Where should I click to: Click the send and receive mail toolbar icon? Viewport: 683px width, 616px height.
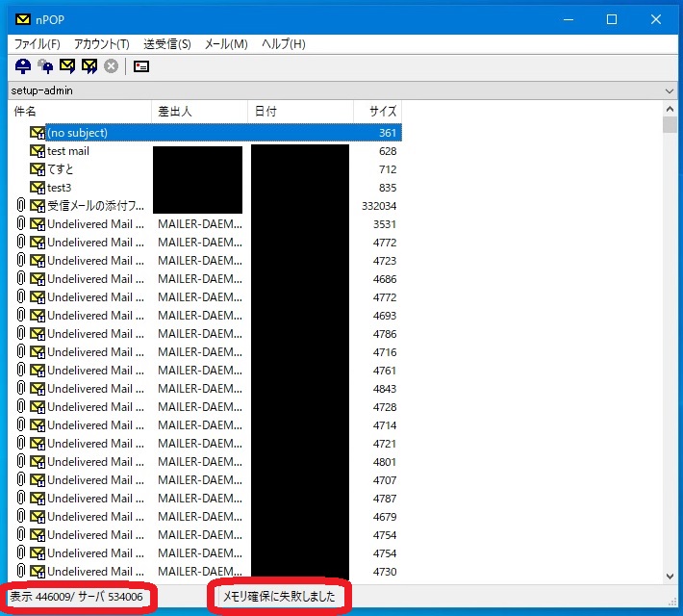tap(67, 66)
